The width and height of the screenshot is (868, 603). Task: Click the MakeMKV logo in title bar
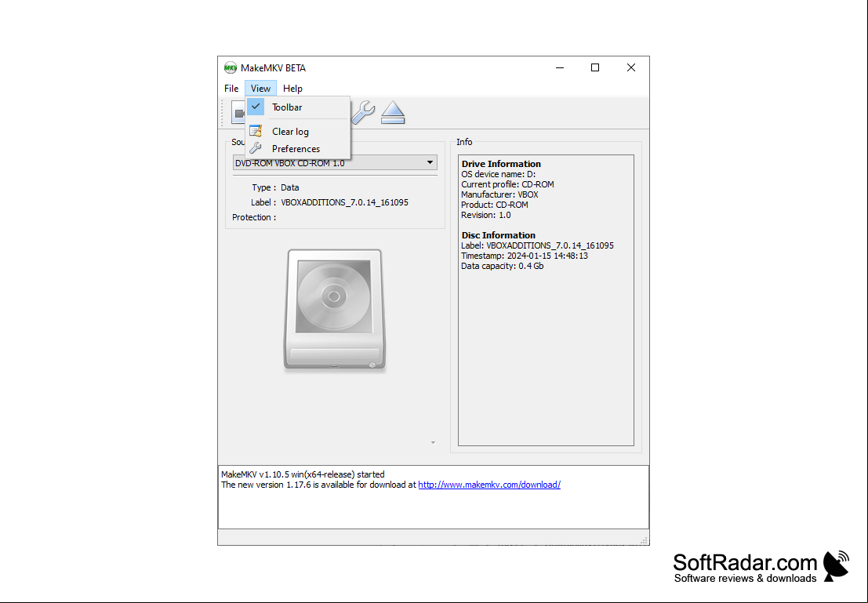pos(231,68)
